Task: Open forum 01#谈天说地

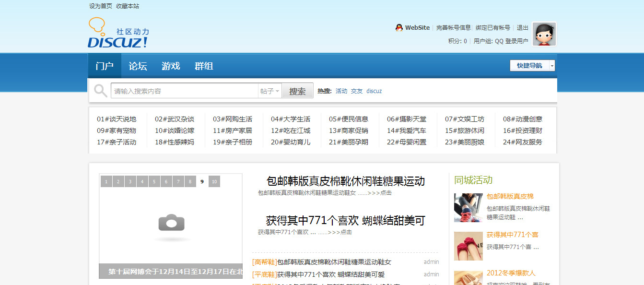Action: pyautogui.click(x=117, y=119)
